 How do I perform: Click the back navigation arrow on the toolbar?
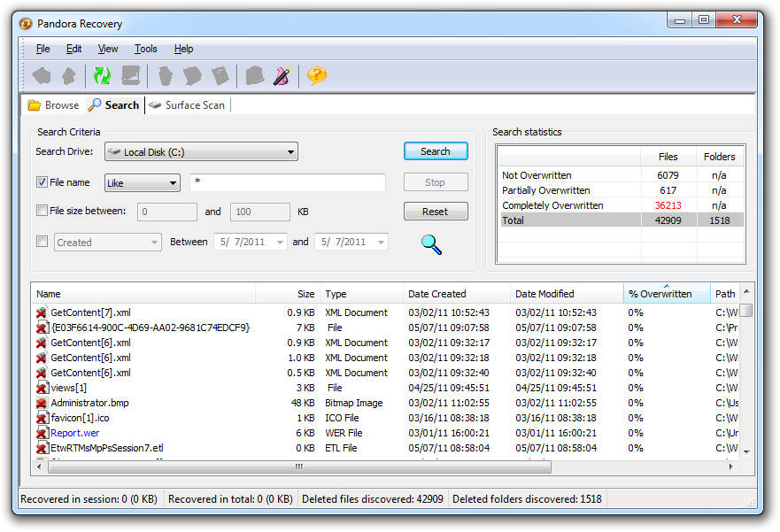click(42, 75)
